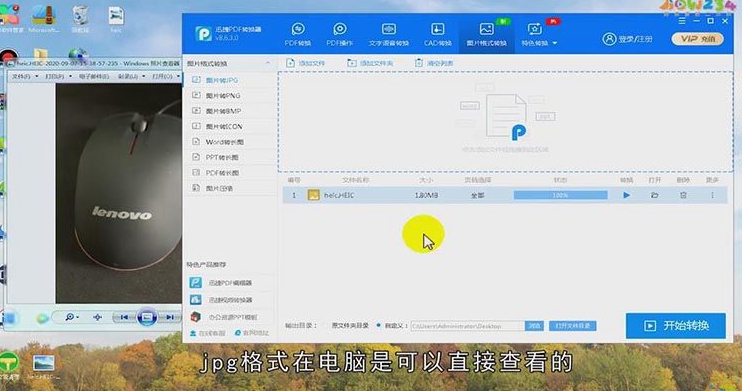The image size is (742, 391).
Task: Open output folder icon for helc.HEIC row
Action: [x=655, y=195]
